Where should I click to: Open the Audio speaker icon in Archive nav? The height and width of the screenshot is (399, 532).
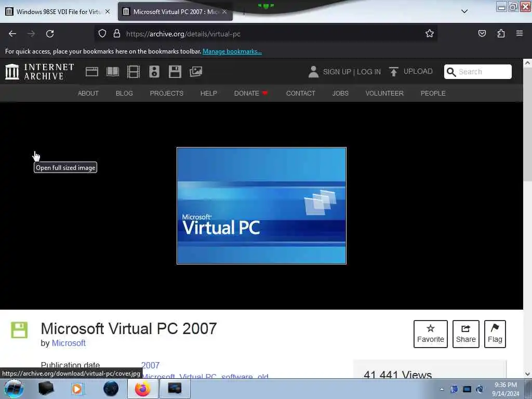pos(154,72)
